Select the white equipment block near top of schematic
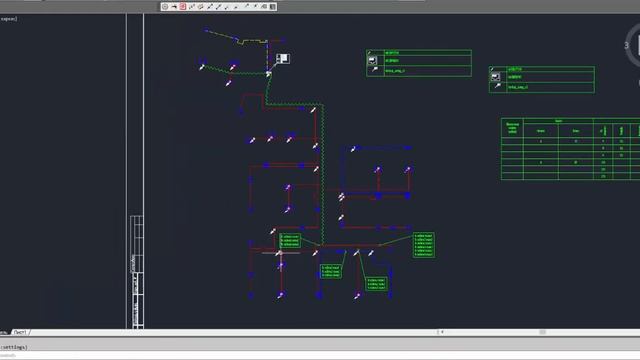The width and height of the screenshot is (640, 360). 283,58
